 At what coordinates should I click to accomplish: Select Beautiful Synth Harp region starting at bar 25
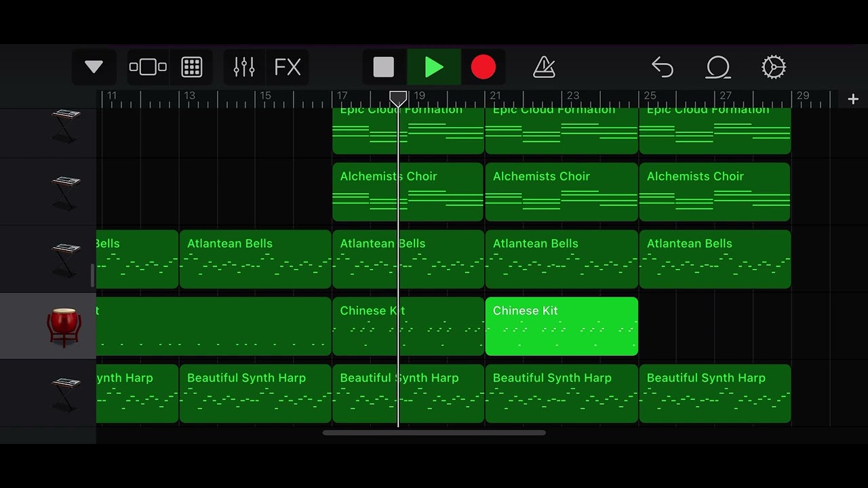tap(715, 393)
